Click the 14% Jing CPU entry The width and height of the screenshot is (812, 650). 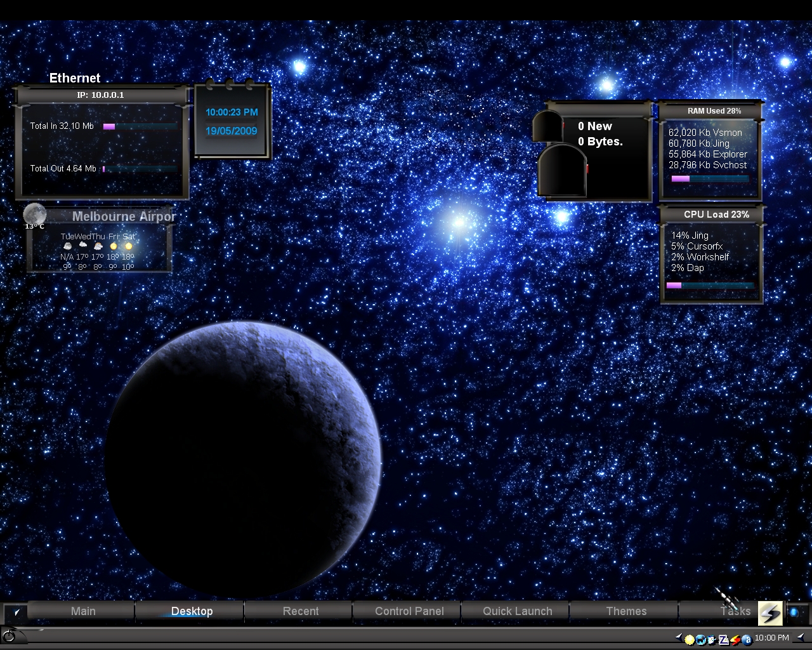point(690,235)
